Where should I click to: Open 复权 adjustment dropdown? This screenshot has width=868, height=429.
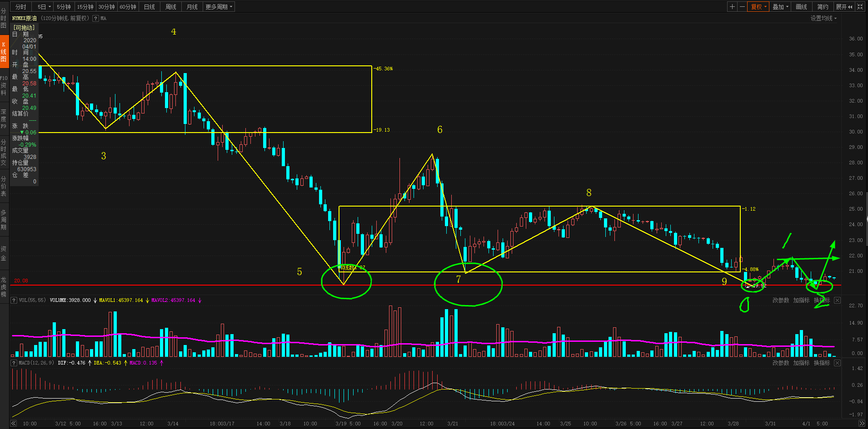point(758,7)
